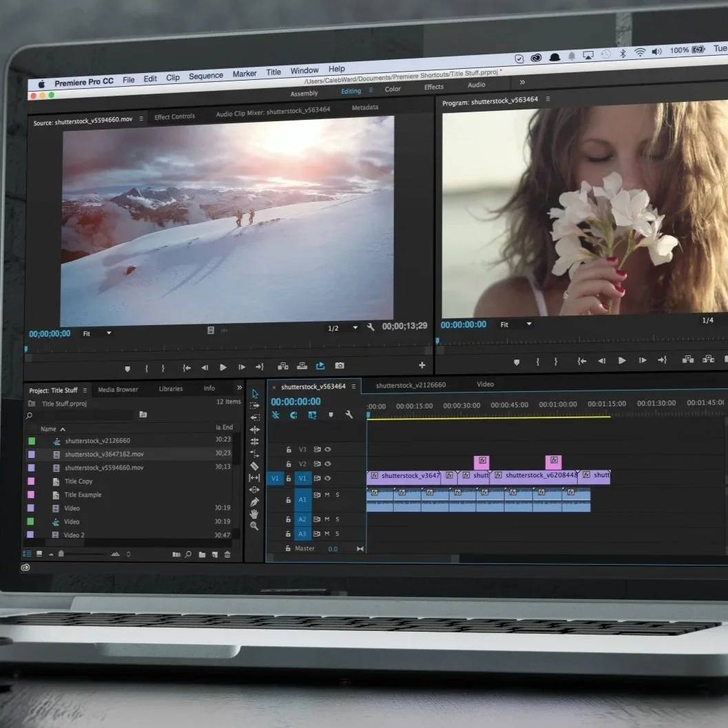The image size is (728, 728).
Task: Select the Razor tool
Action: [x=254, y=466]
